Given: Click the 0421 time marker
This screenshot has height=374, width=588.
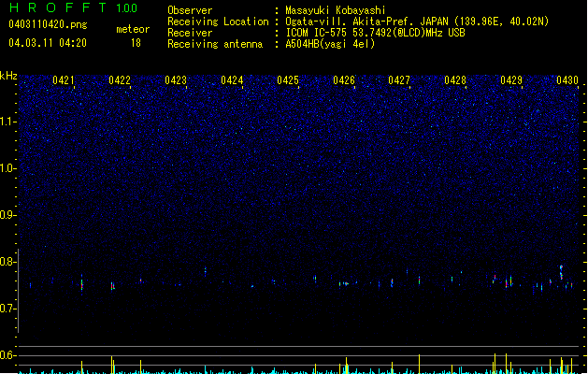Looking at the screenshot, I should click(x=64, y=80).
